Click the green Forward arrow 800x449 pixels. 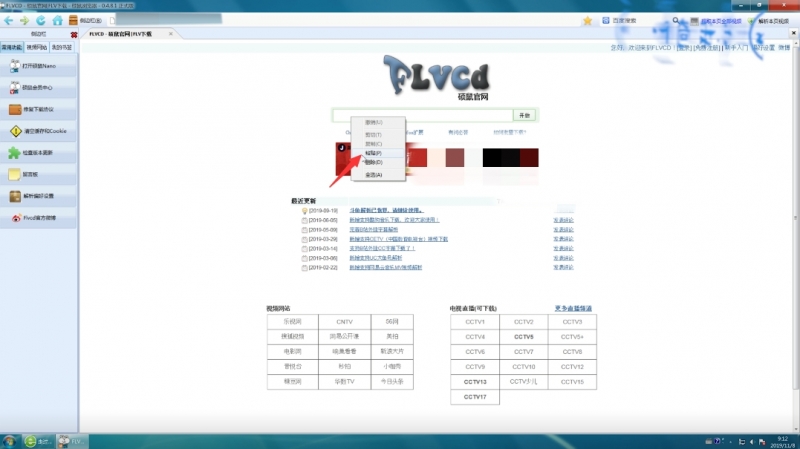pyautogui.click(x=24, y=20)
